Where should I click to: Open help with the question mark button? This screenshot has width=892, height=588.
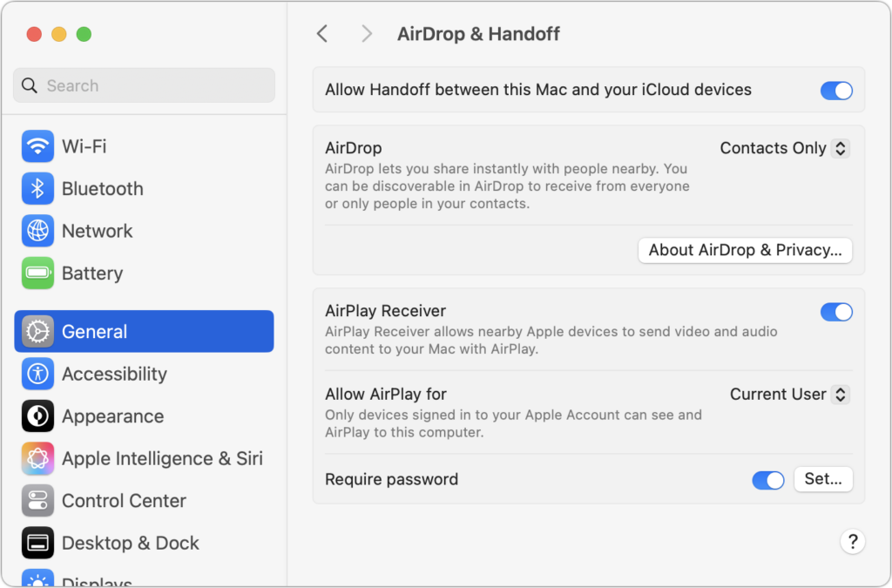click(x=853, y=541)
